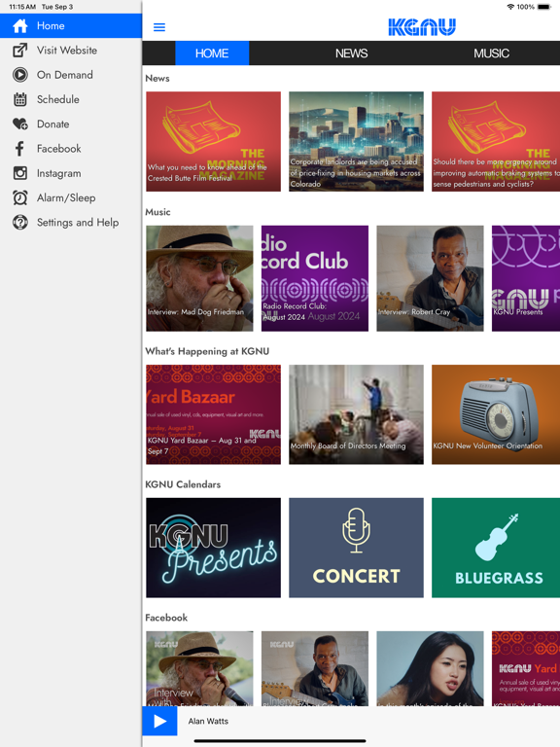Open the Instagram camera icon
The width and height of the screenshot is (560, 747).
(x=20, y=173)
